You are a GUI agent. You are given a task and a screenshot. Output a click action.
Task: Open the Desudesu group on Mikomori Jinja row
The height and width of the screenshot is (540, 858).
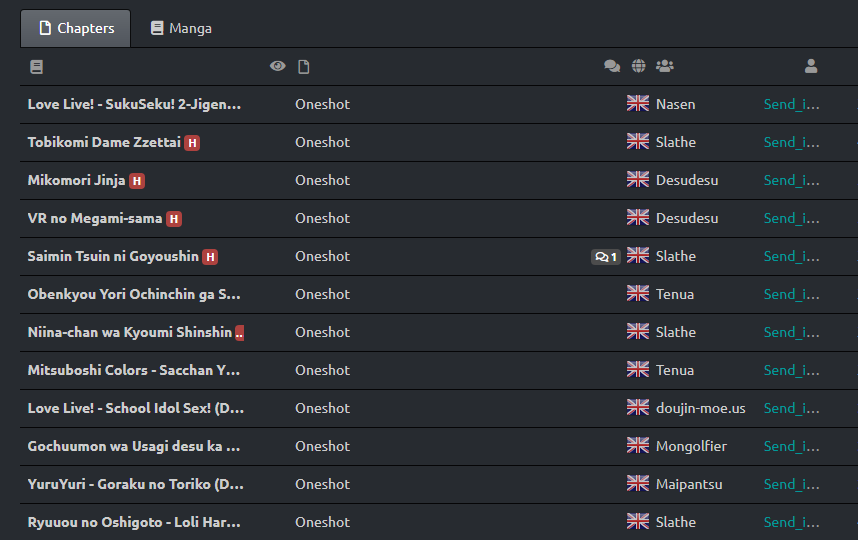[x=687, y=180]
